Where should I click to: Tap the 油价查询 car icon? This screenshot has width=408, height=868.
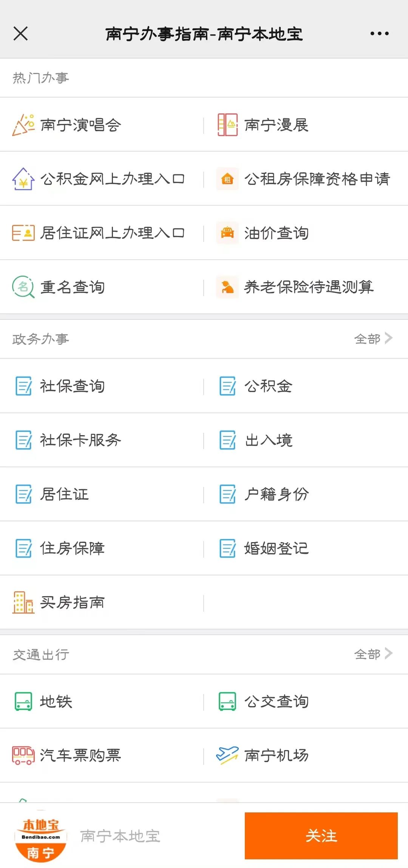227,233
